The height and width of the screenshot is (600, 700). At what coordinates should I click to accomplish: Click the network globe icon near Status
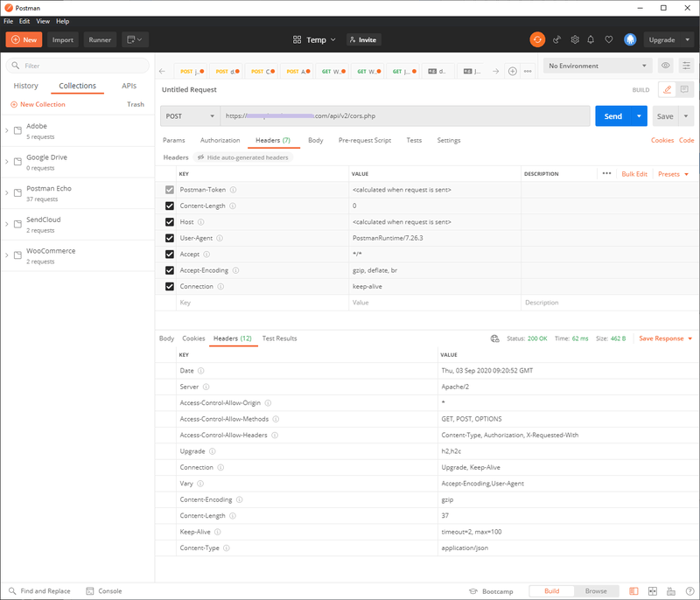point(494,338)
